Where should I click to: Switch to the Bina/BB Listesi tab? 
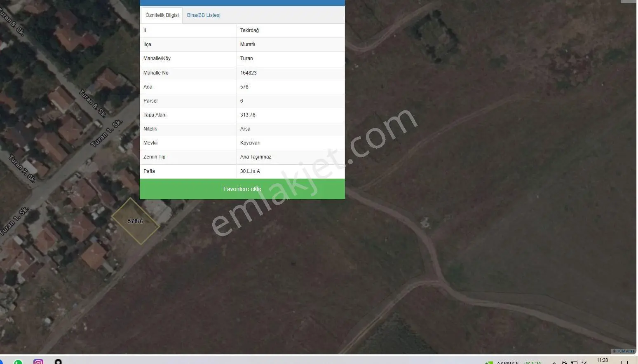204,15
